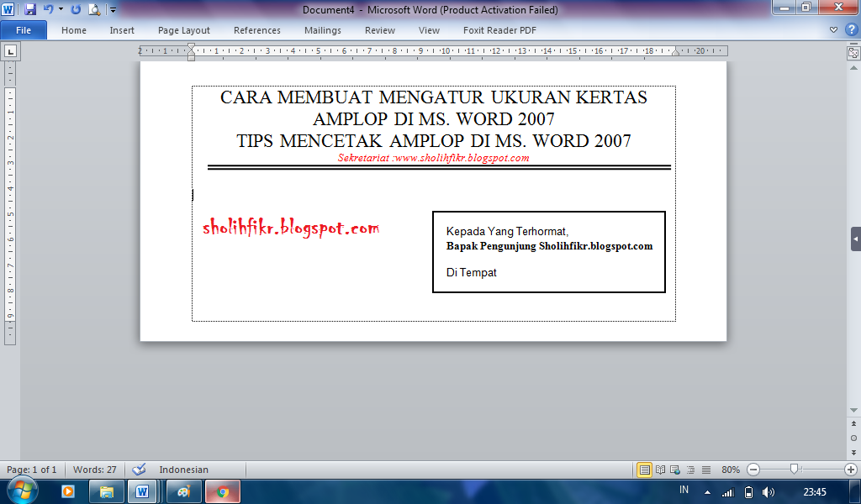Open Google Chrome from taskbar
This screenshot has height=504, width=861.
pyautogui.click(x=222, y=491)
